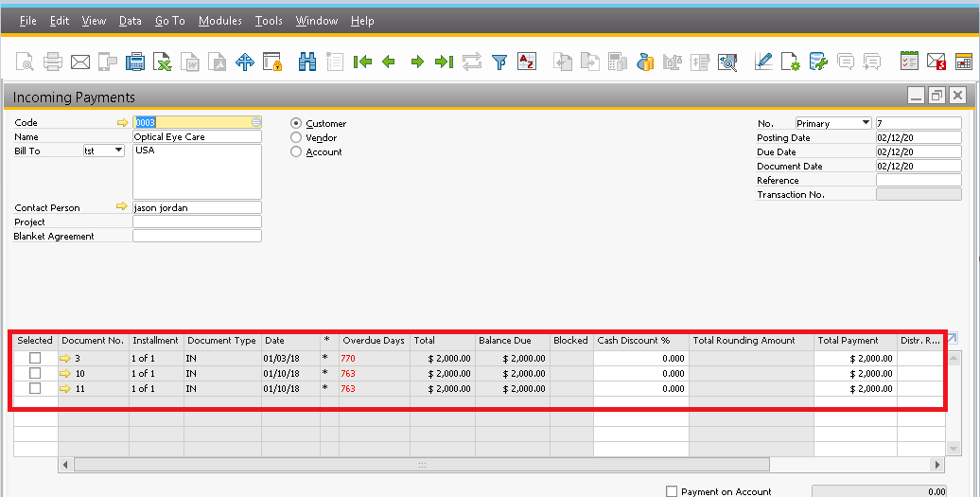The height and width of the screenshot is (497, 980).
Task: Enable the Payment on Account checkbox
Action: (x=672, y=491)
